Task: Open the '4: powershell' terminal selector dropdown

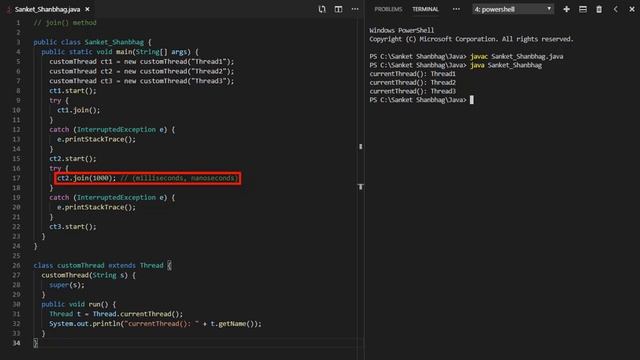Action: click(x=513, y=9)
